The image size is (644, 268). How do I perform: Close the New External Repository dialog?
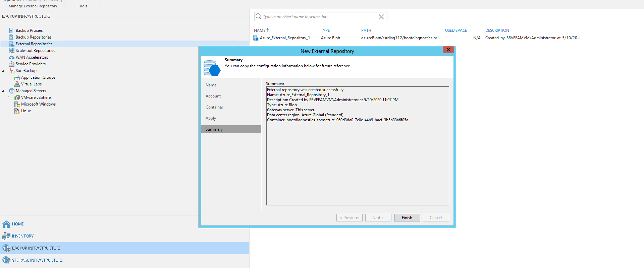pos(448,50)
